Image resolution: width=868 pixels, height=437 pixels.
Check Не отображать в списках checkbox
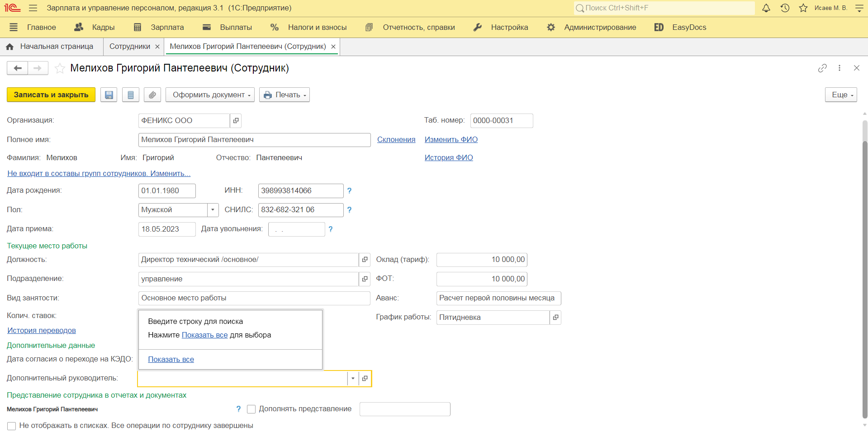click(x=12, y=426)
